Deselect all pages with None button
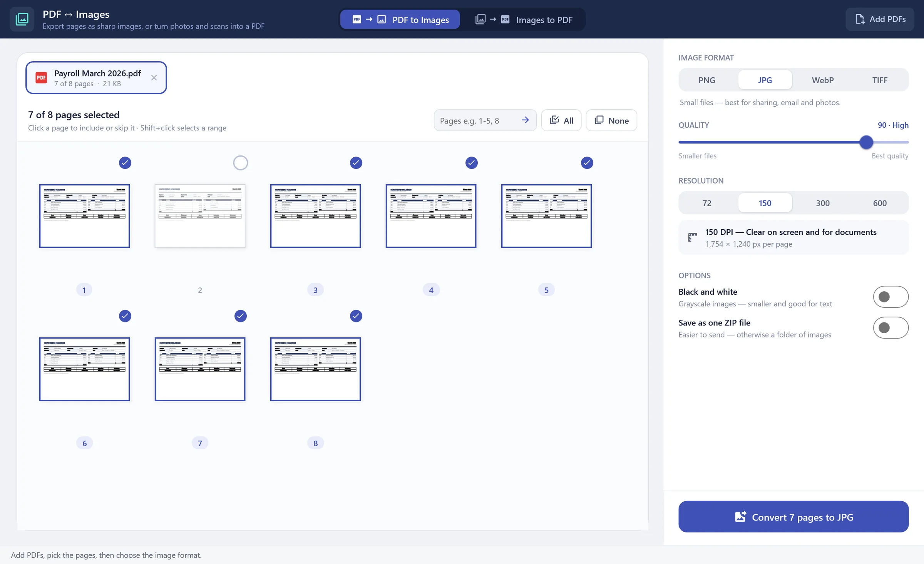924x564 pixels. (611, 120)
